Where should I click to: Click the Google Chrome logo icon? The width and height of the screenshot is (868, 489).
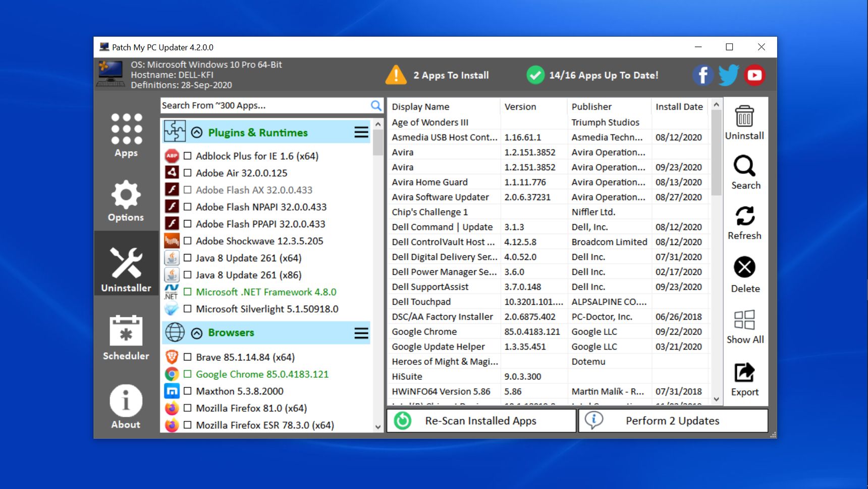tap(172, 374)
